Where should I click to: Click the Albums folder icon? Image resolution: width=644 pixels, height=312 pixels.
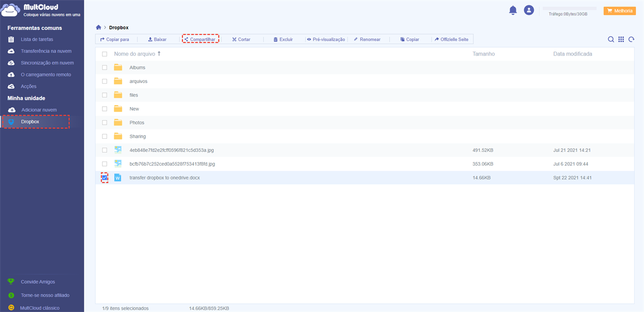pos(118,68)
